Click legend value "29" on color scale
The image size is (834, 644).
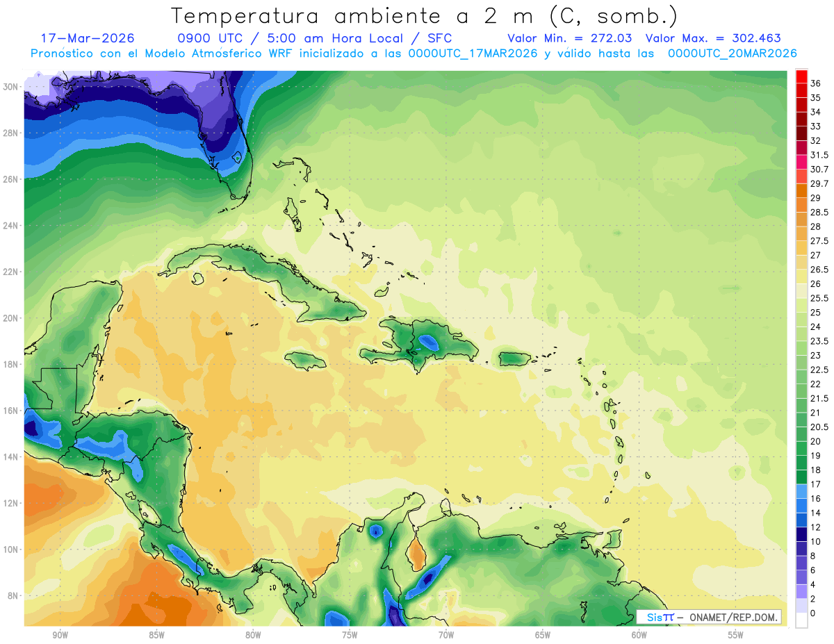816,198
